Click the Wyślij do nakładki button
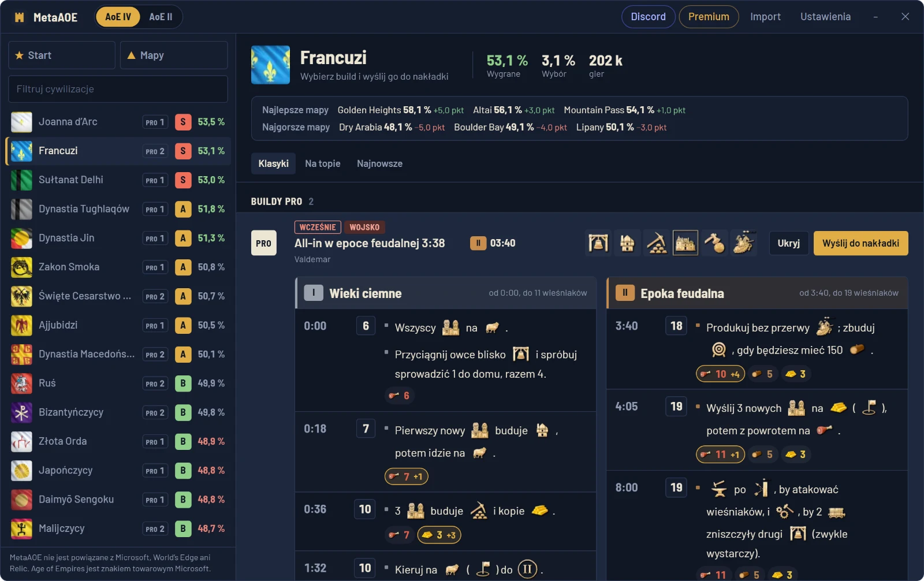This screenshot has width=924, height=581. [x=860, y=243]
